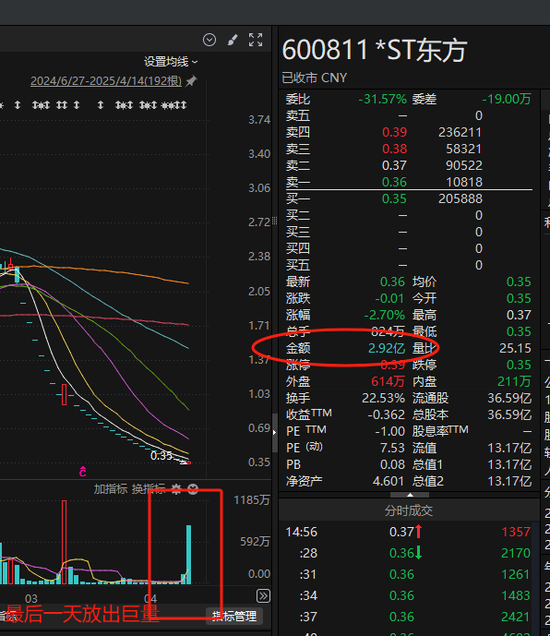The width and height of the screenshot is (550, 636).
Task: Select the 买一 0.35 bid price row
Action: 409,199
